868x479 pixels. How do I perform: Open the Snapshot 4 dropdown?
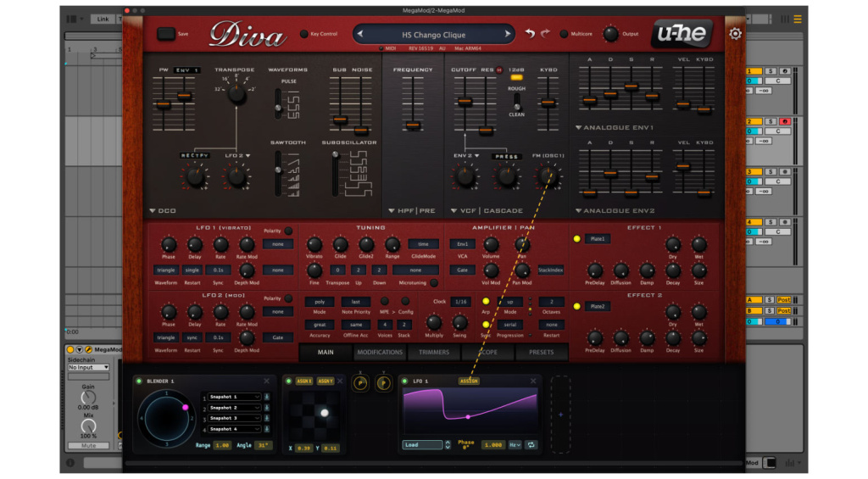tap(235, 429)
